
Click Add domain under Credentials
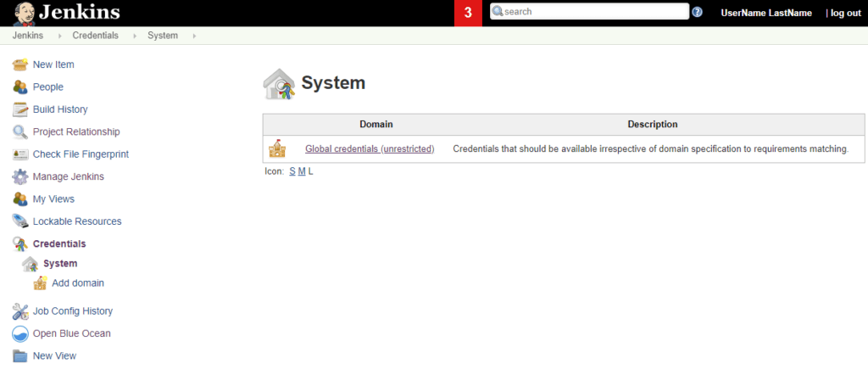pyautogui.click(x=78, y=282)
